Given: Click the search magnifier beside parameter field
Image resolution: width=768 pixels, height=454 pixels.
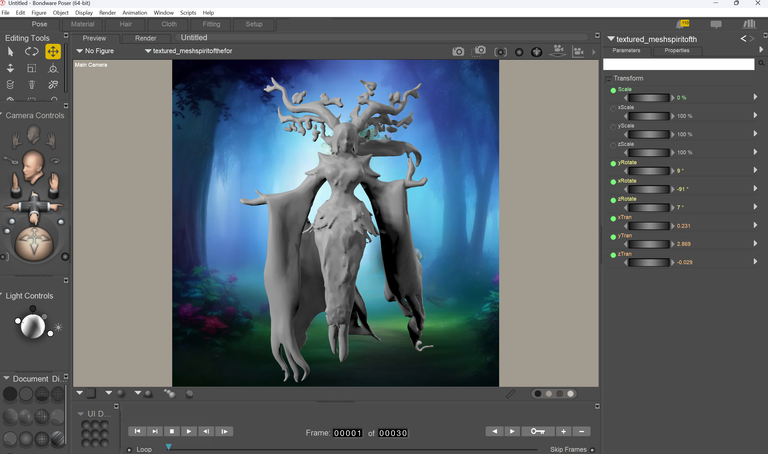Looking at the screenshot, I should [x=761, y=63].
